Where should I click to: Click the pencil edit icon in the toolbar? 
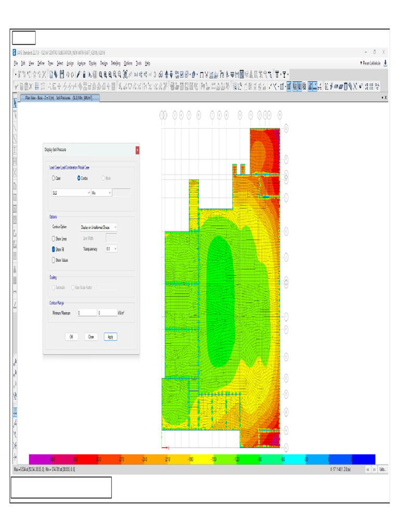tap(78, 75)
